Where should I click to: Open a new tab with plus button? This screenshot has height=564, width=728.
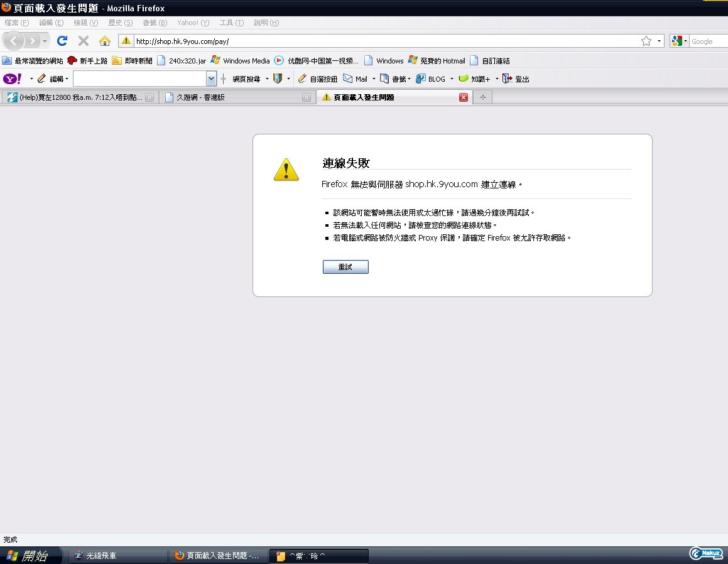tap(482, 97)
